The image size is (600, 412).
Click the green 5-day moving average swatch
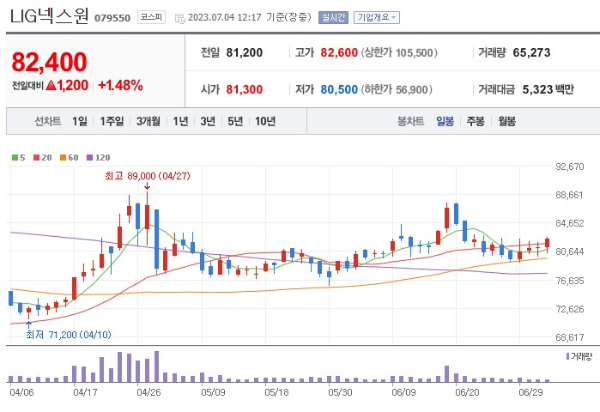(x=15, y=158)
